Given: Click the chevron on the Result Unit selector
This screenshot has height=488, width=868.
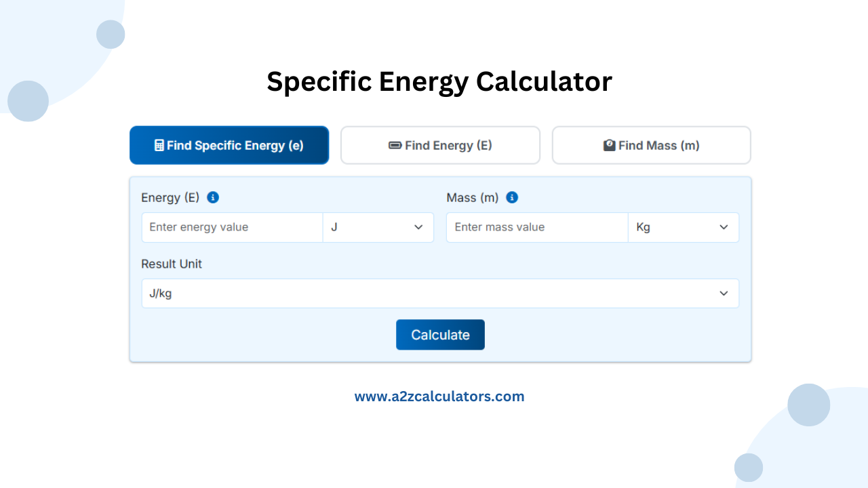Looking at the screenshot, I should pyautogui.click(x=724, y=293).
